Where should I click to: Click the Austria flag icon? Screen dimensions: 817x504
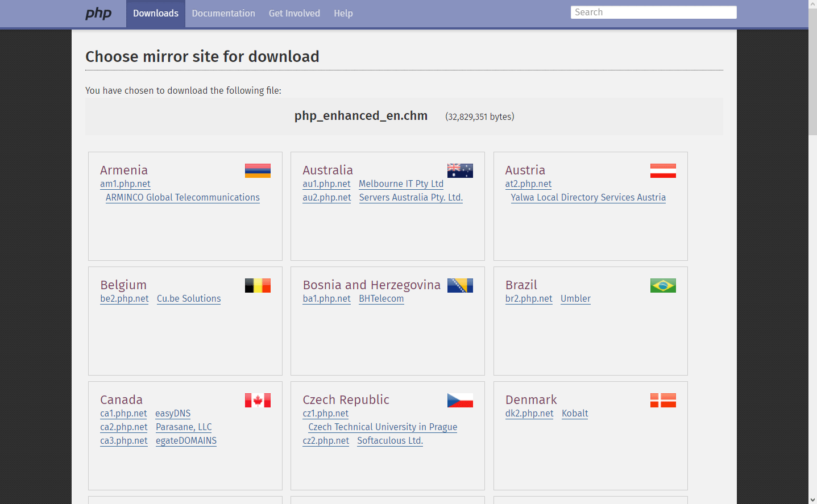tap(663, 170)
